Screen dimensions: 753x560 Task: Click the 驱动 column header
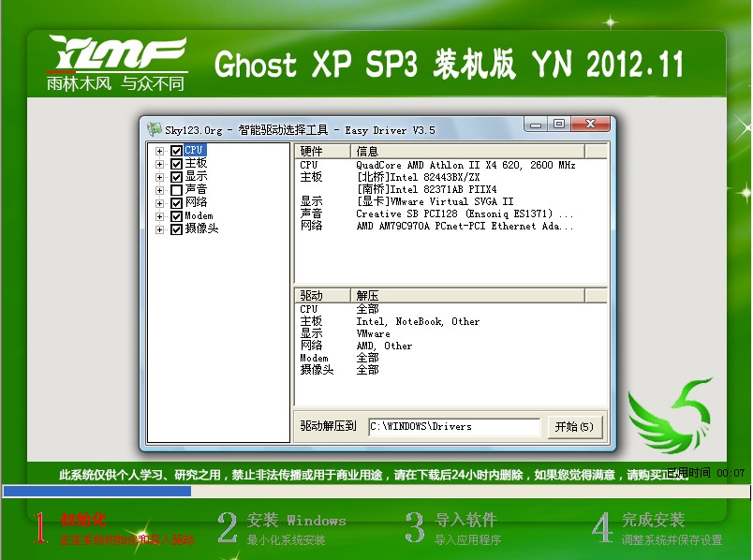(x=323, y=295)
